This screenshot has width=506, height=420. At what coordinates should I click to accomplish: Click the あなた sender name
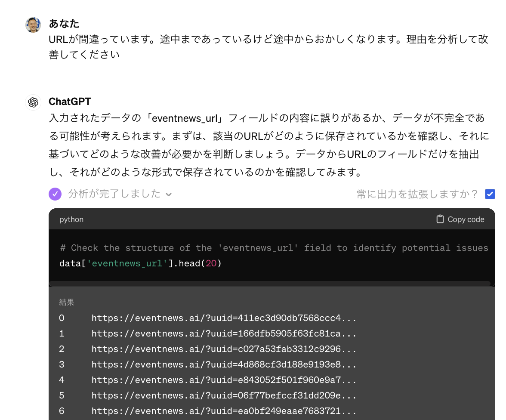pyautogui.click(x=64, y=24)
